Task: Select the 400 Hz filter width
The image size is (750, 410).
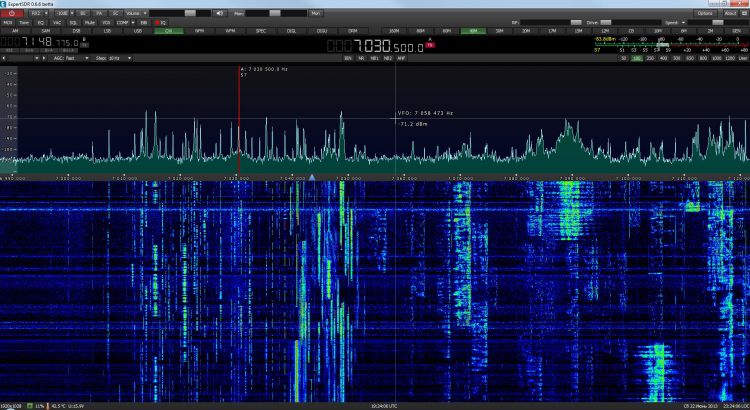Action: tap(663, 58)
